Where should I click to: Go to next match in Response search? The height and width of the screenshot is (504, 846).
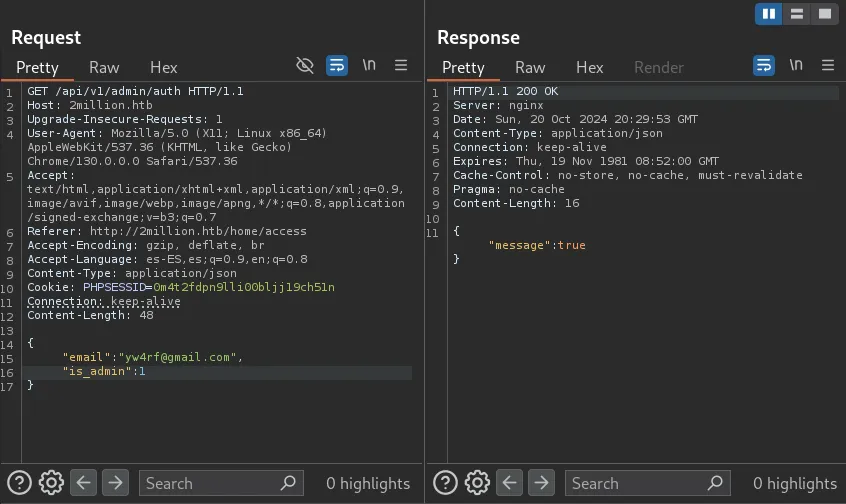[x=542, y=483]
